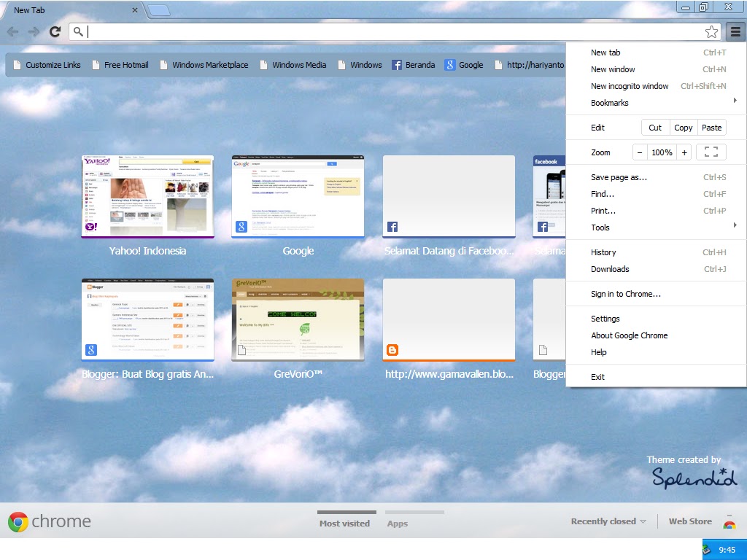Click the Windows bookmark with page icon

360,65
